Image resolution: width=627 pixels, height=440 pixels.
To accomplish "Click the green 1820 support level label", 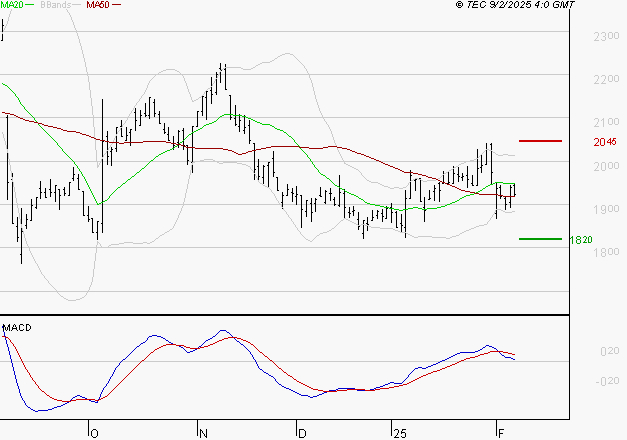I will [x=581, y=240].
